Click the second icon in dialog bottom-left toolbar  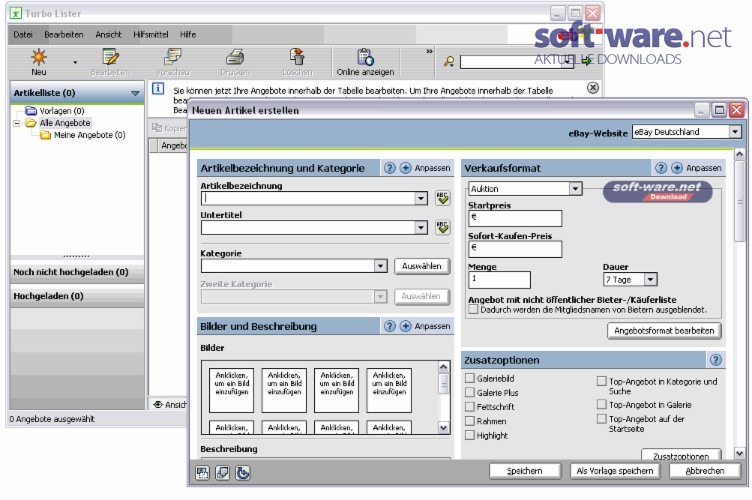222,473
